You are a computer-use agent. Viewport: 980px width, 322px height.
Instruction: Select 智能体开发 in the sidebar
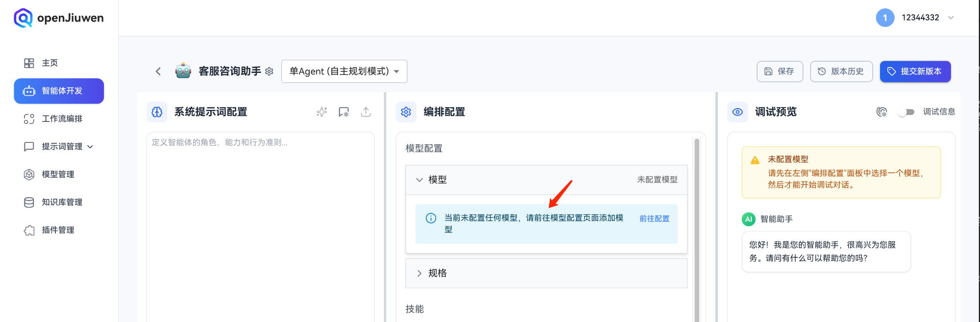pos(59,91)
